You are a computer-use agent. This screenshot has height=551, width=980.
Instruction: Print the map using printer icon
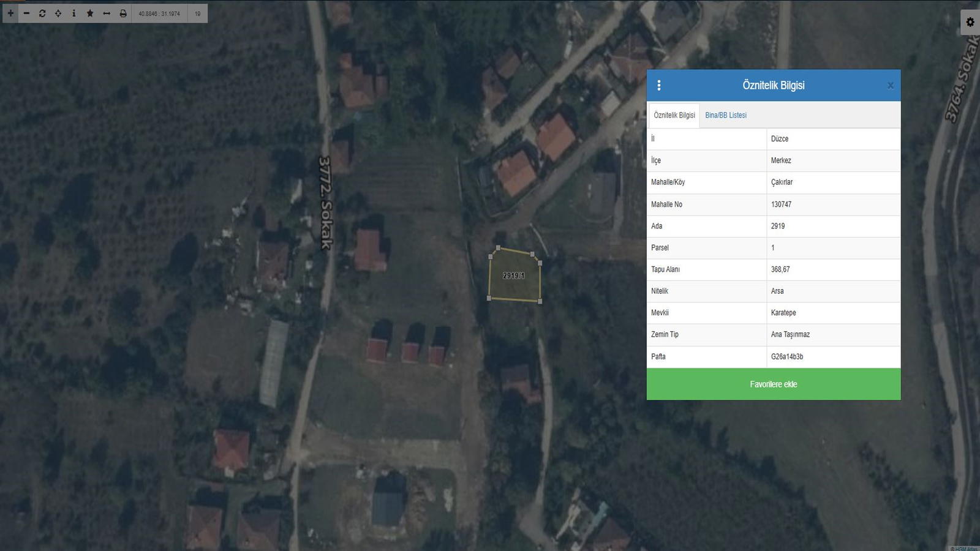(123, 13)
